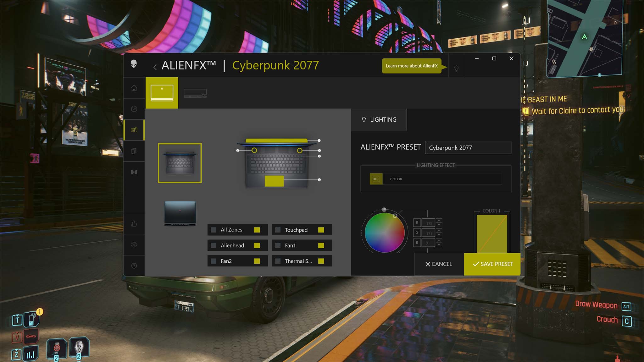The height and width of the screenshot is (362, 644).
Task: Open the audio sidebar icon
Action: (134, 172)
